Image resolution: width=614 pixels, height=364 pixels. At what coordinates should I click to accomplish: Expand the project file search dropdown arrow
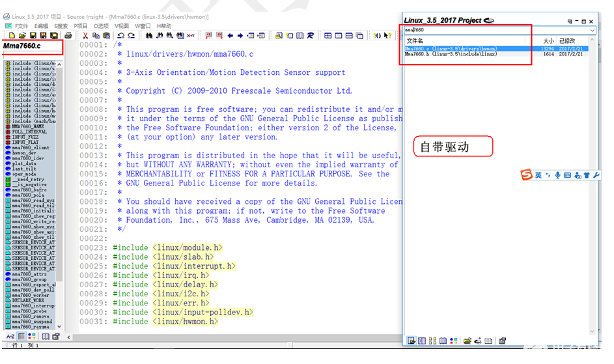pos(592,30)
